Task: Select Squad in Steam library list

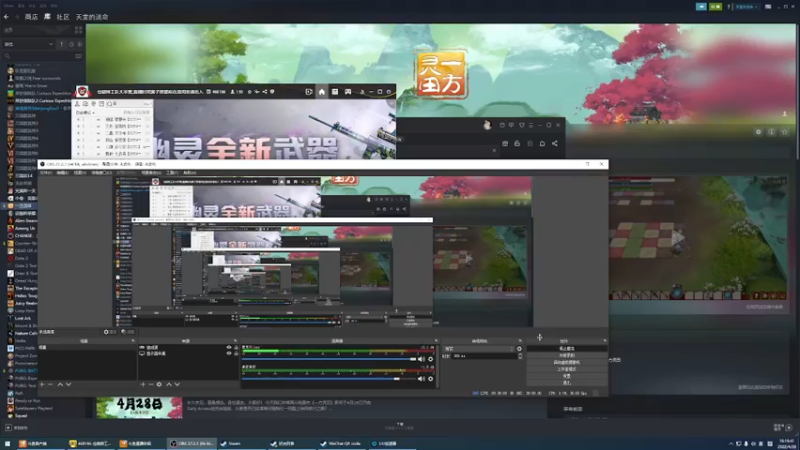Action: [20, 415]
